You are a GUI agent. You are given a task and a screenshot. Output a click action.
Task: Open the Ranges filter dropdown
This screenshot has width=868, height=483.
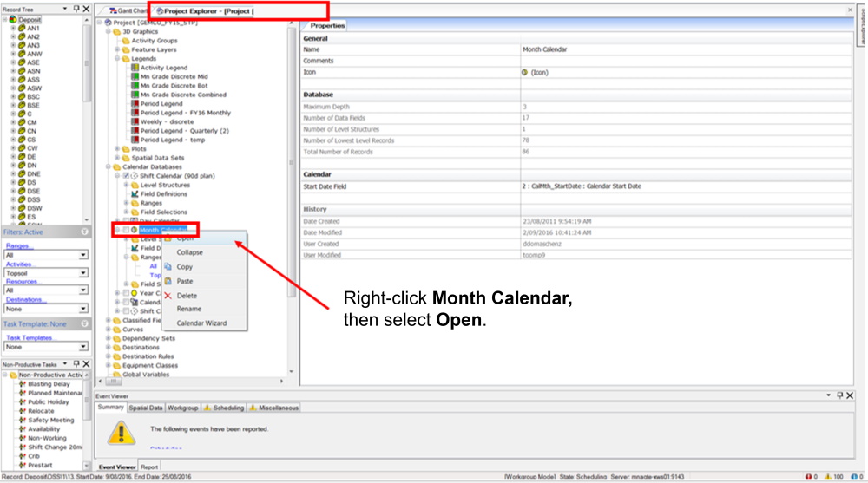coord(83,255)
